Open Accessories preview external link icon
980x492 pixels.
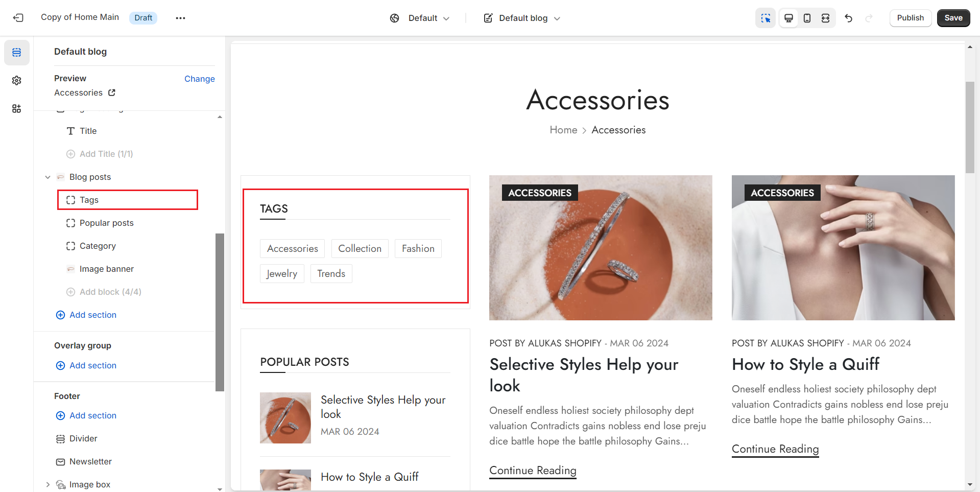(112, 92)
